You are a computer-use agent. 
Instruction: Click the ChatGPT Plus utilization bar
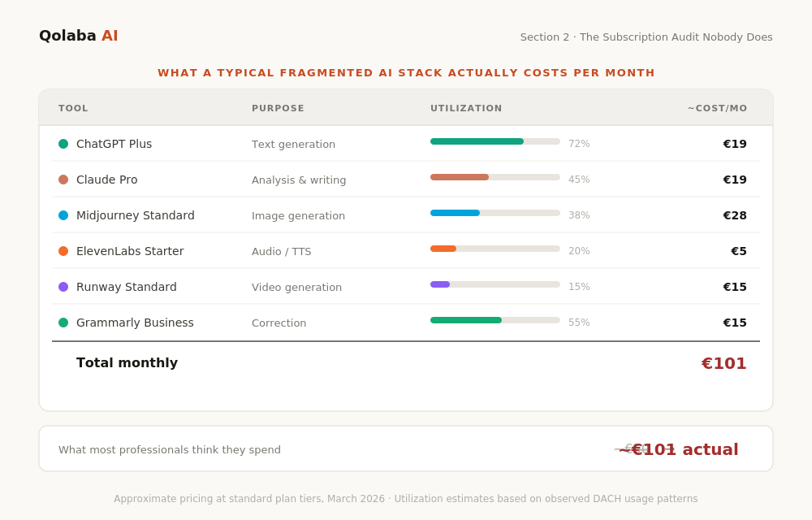click(495, 141)
